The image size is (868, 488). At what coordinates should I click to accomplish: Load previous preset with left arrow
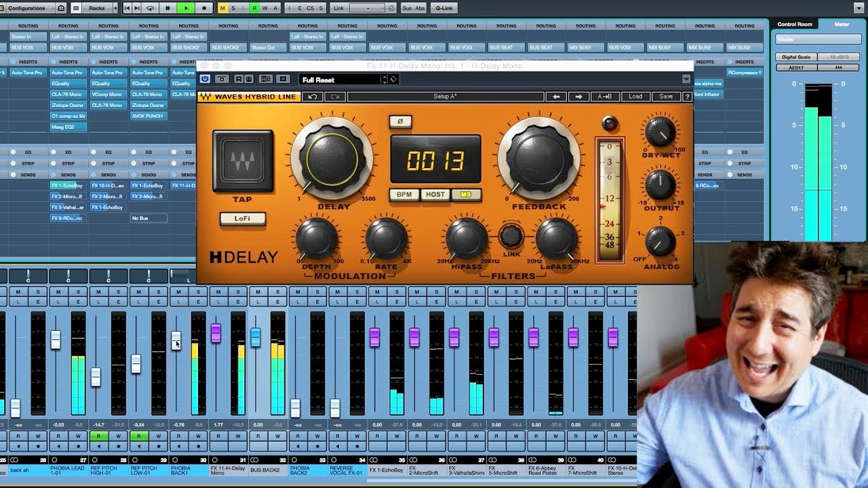click(557, 96)
